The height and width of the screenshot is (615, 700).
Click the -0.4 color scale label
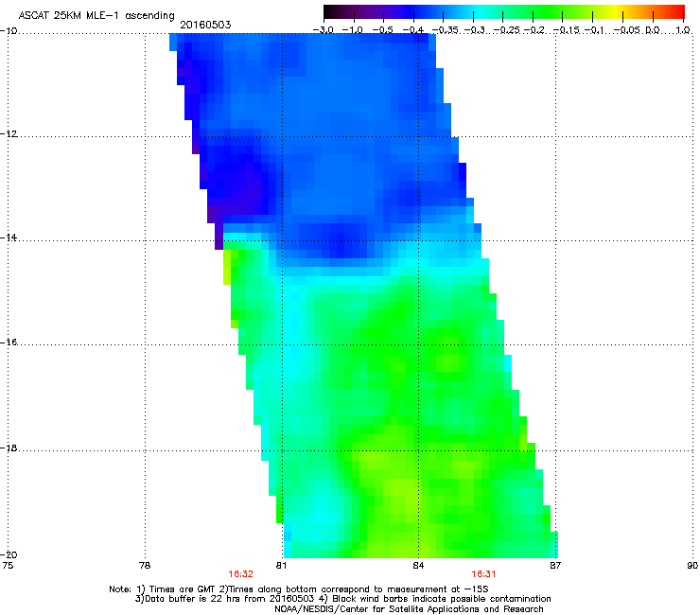[x=412, y=30]
